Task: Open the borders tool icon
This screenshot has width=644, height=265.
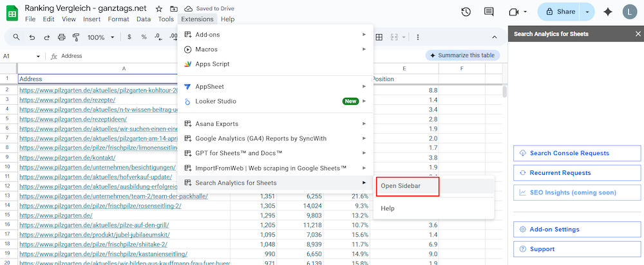Action: coord(379,37)
